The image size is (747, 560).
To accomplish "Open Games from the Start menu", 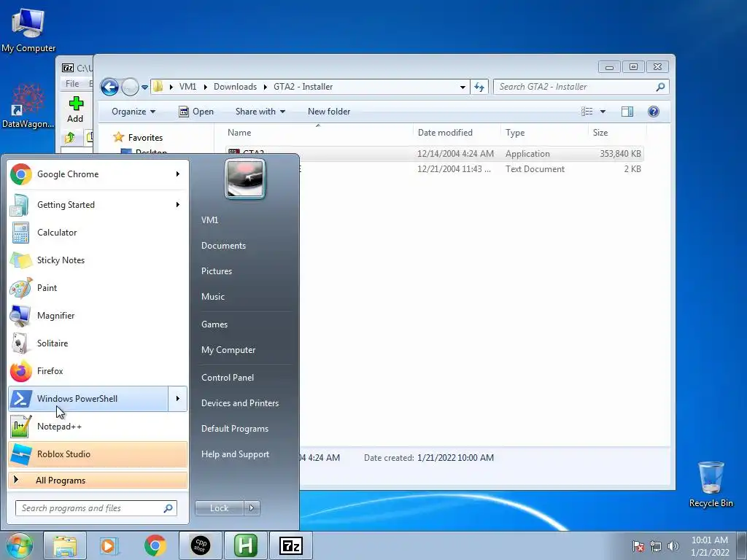I will (214, 324).
